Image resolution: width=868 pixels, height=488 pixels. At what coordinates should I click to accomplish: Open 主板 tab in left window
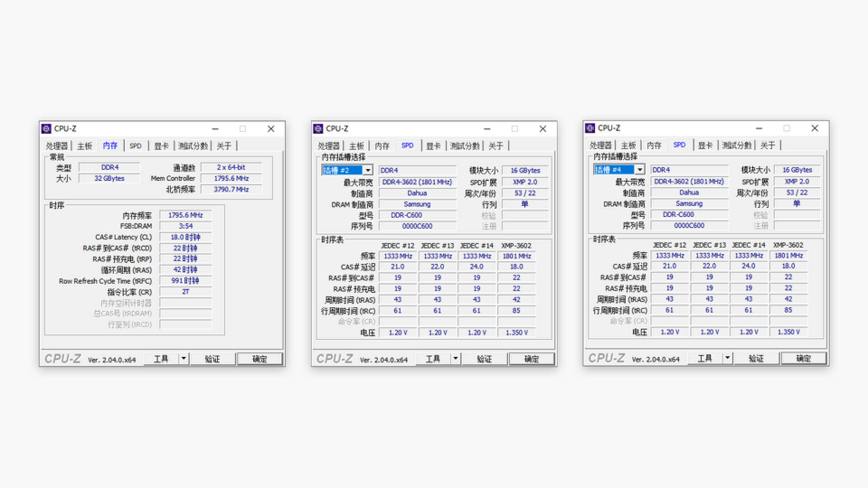[x=85, y=146]
